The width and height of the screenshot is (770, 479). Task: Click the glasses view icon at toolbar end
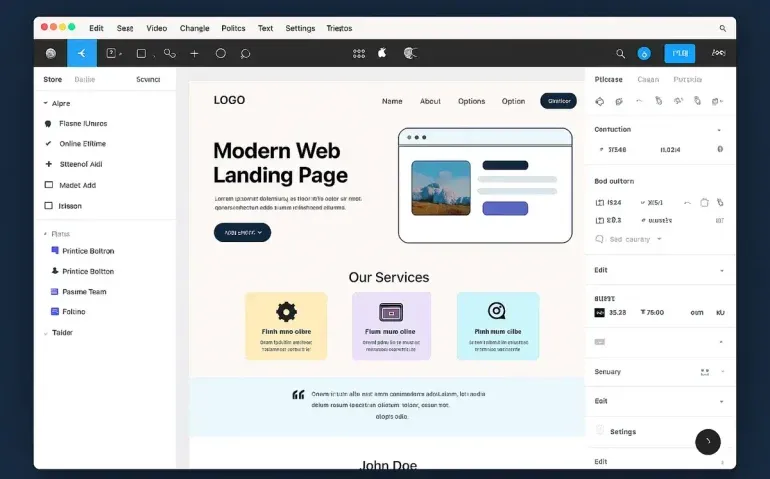click(x=718, y=53)
